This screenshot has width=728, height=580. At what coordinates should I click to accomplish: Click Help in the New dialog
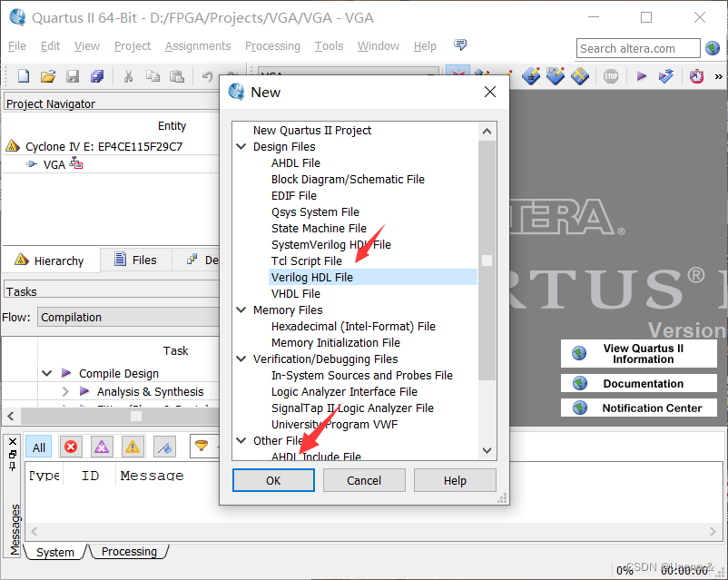tap(455, 480)
